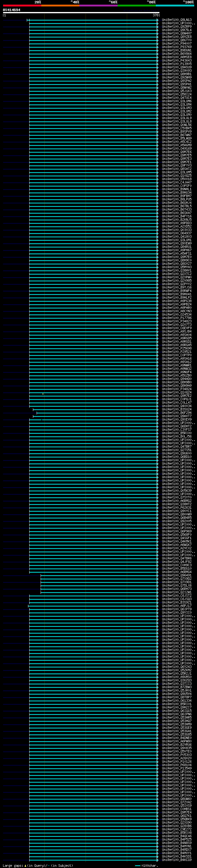Image resolution: width=197 pixels, height=868 pixels.
Task: Select label UniRef100_Q4TUC4
Action: point(177,98)
